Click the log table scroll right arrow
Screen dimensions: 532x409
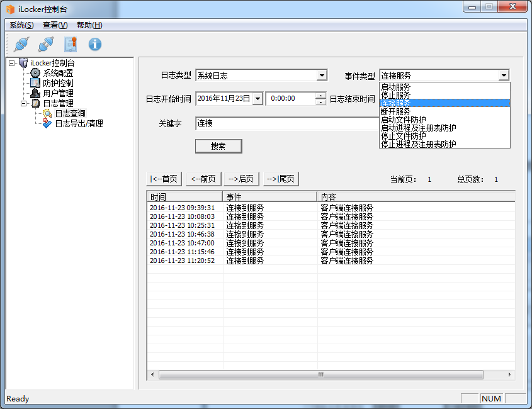point(509,375)
